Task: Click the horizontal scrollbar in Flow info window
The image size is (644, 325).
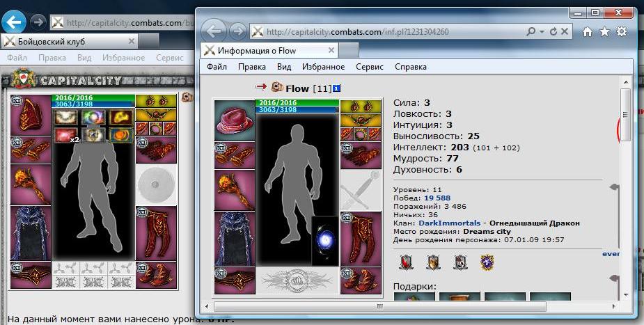Action: [x=380, y=306]
